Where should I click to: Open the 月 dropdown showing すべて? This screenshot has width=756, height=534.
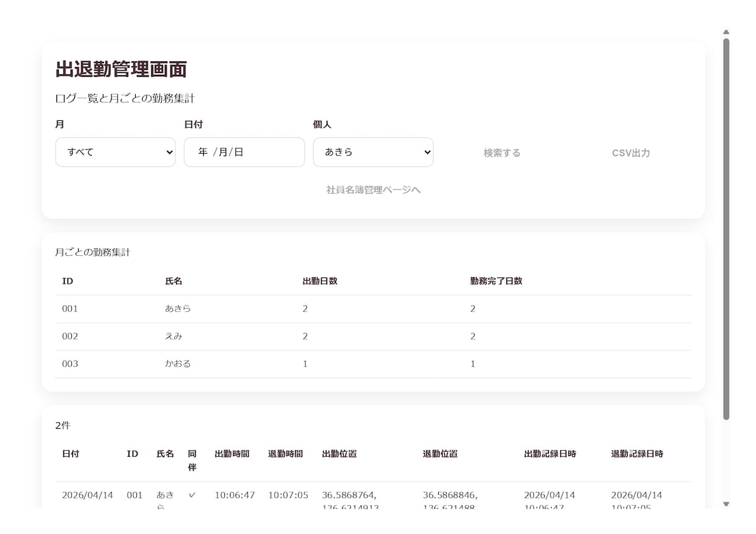tap(115, 152)
